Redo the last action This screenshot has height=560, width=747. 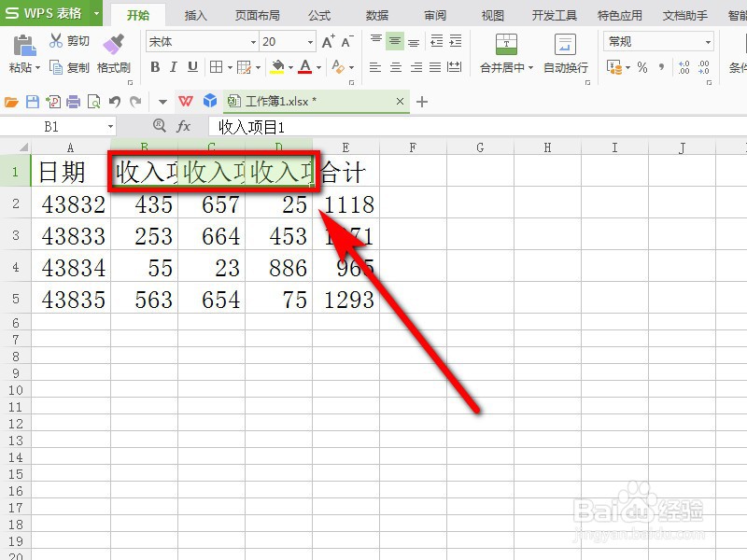pos(135,102)
